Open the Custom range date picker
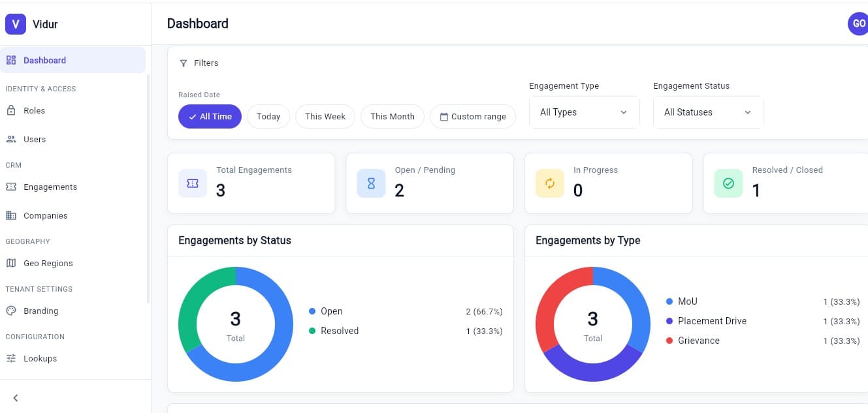This screenshot has height=413, width=868. tap(473, 116)
